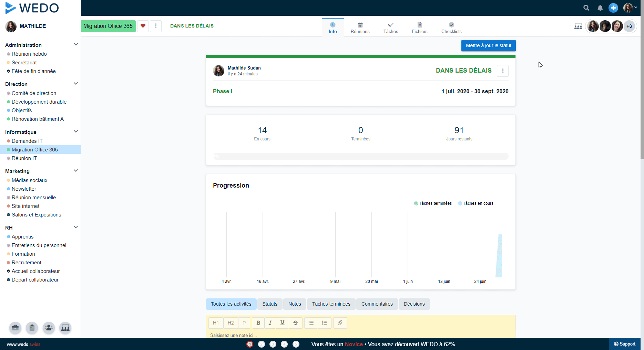Open Objectifs workspace
The height and width of the screenshot is (350, 644).
(x=22, y=110)
